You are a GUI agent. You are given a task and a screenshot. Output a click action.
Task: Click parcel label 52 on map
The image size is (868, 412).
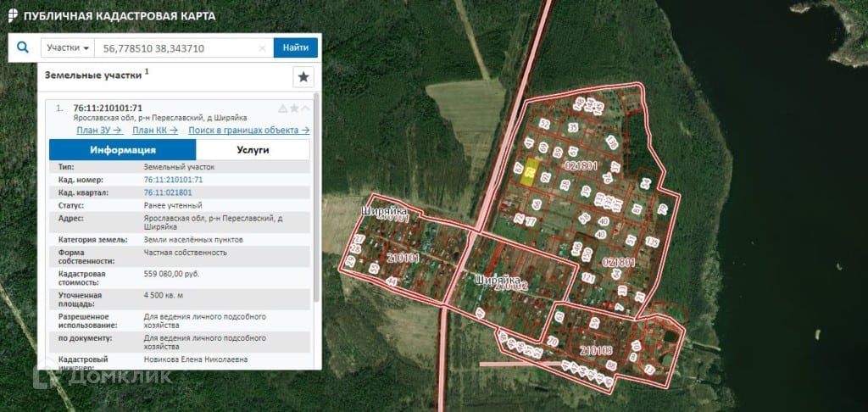coord(544,125)
